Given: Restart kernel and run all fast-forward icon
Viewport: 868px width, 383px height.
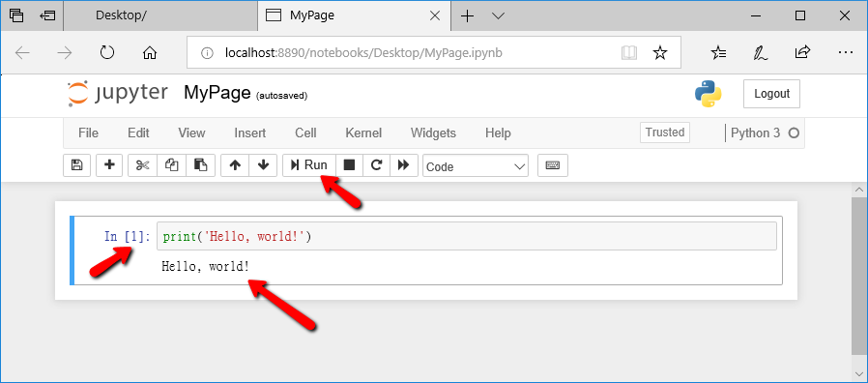Looking at the screenshot, I should coord(404,165).
